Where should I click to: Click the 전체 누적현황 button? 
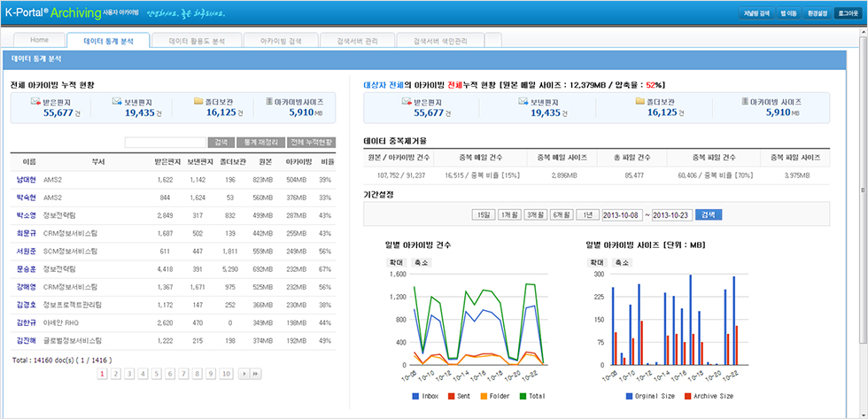[311, 143]
